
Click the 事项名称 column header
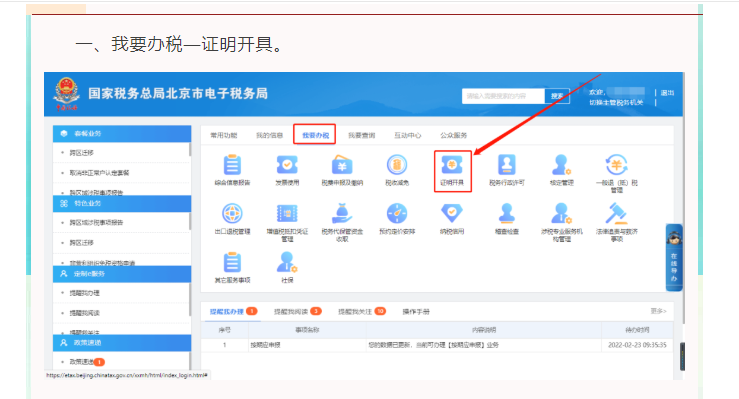307,330
